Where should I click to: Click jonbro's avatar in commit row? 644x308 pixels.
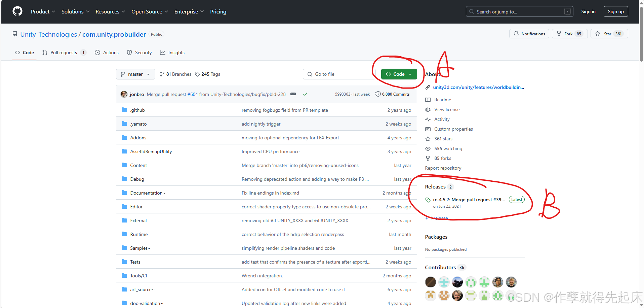(x=124, y=94)
